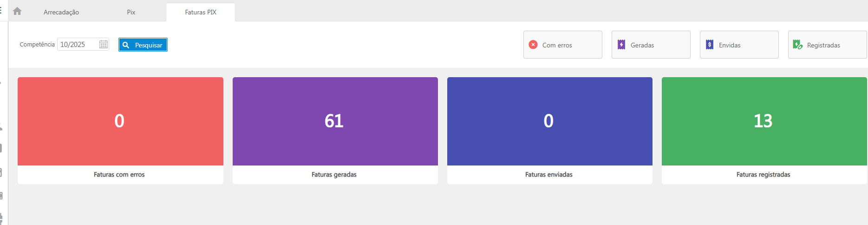The height and width of the screenshot is (225, 868).
Task: Open the green tile showing 13
Action: [764, 121]
